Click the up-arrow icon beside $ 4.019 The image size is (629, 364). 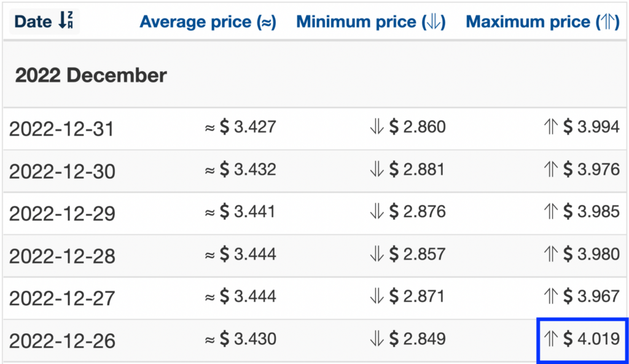tap(551, 339)
